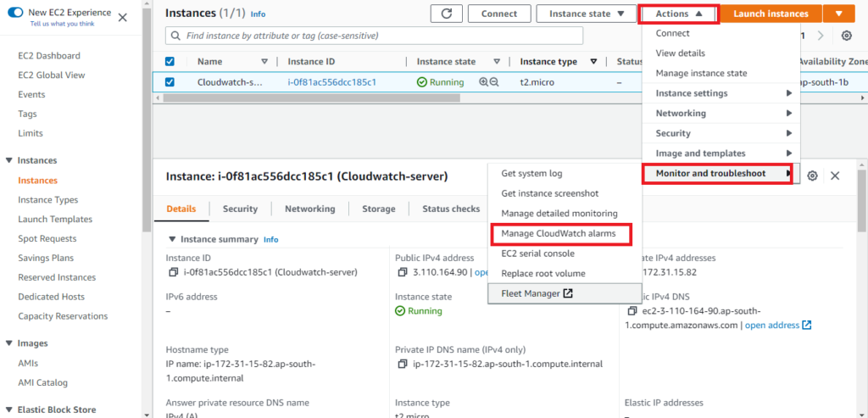Open Launch Templates in sidebar

55,220
